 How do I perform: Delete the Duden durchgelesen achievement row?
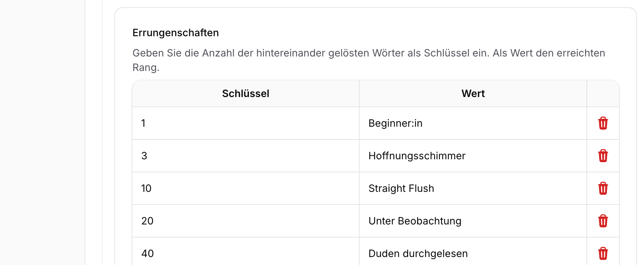(602, 253)
